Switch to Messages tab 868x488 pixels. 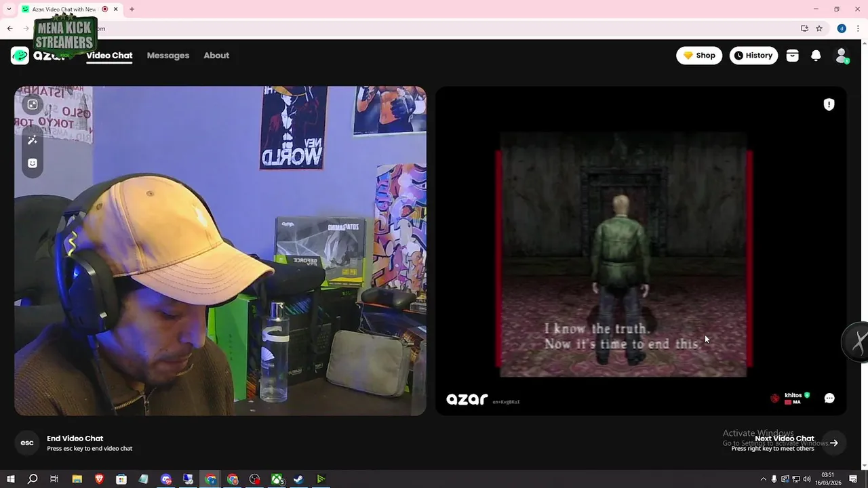168,56
